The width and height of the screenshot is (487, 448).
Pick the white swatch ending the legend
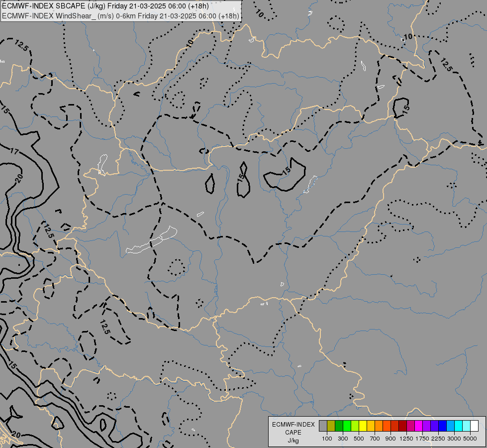tap(474, 426)
